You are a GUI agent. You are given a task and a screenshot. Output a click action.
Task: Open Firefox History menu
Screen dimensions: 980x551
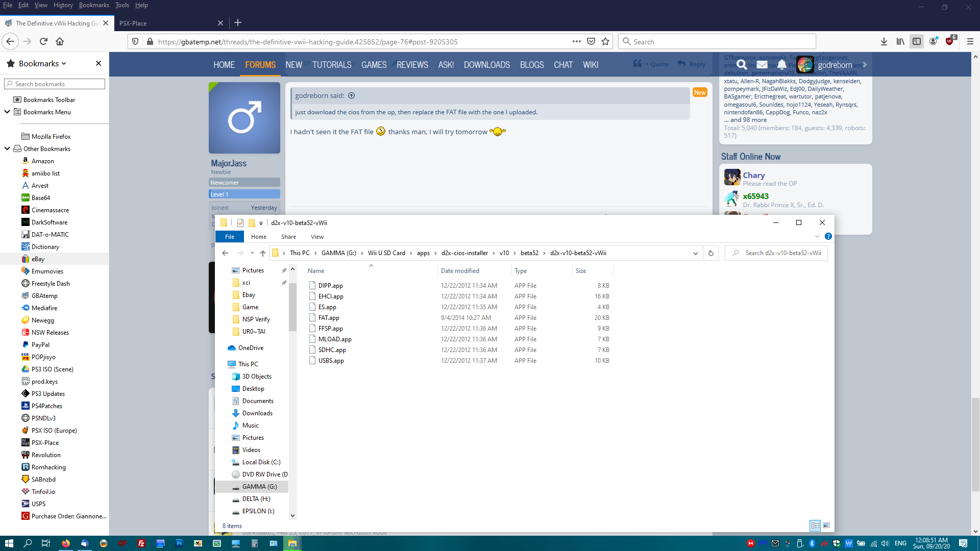point(63,5)
